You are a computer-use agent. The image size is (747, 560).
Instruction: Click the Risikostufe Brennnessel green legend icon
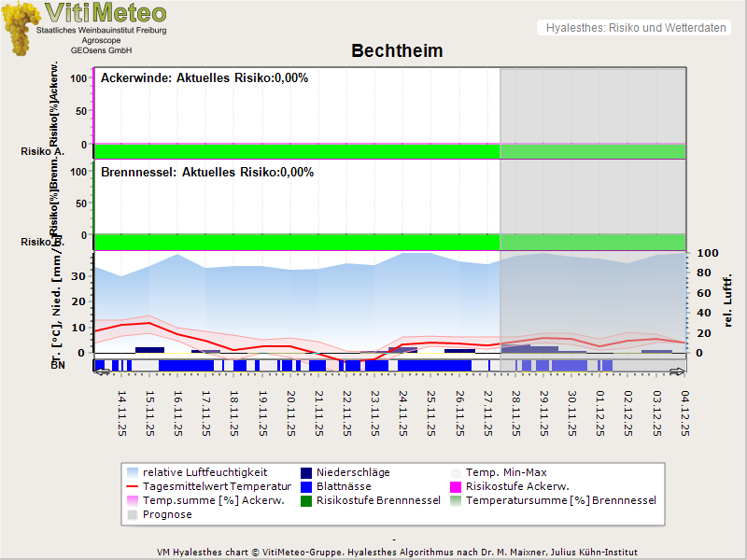coord(307,500)
